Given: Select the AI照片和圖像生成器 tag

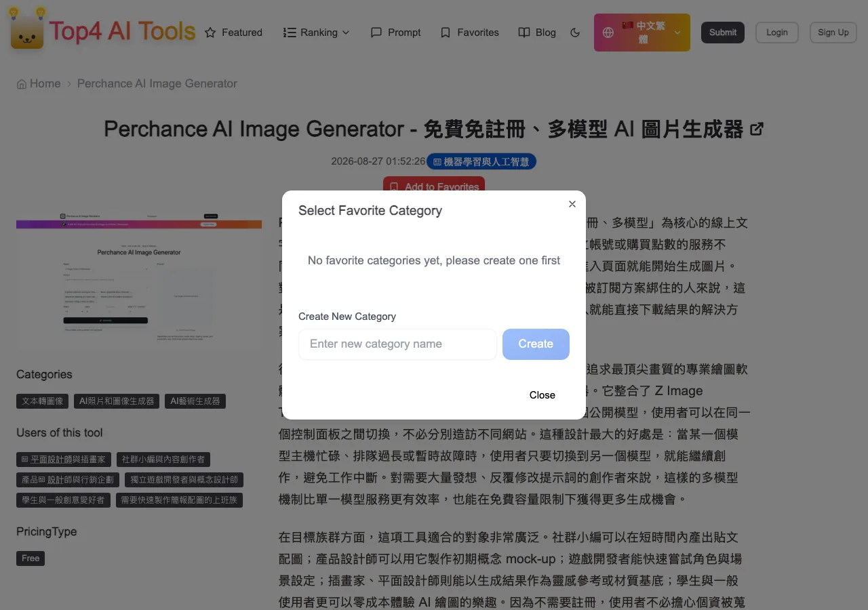Looking at the screenshot, I should pos(117,401).
